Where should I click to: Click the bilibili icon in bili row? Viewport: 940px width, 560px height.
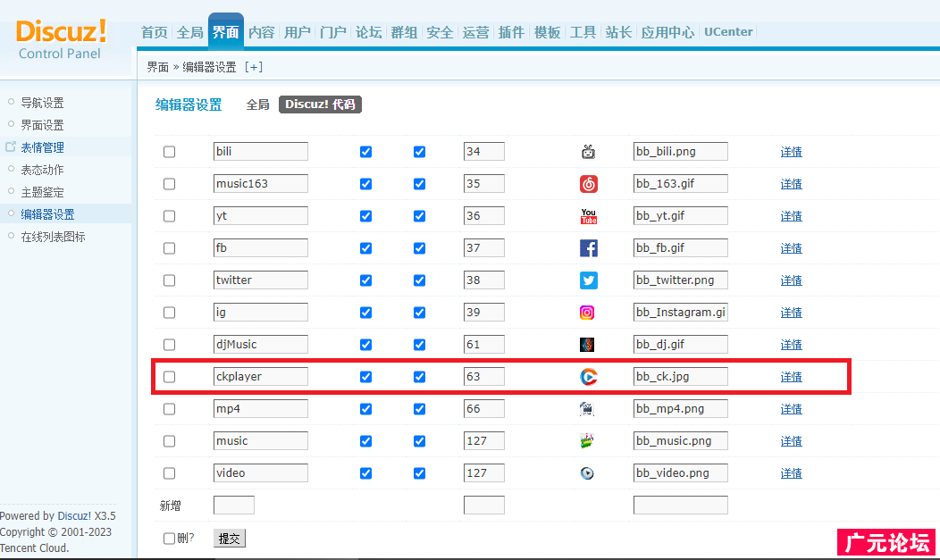(x=588, y=152)
